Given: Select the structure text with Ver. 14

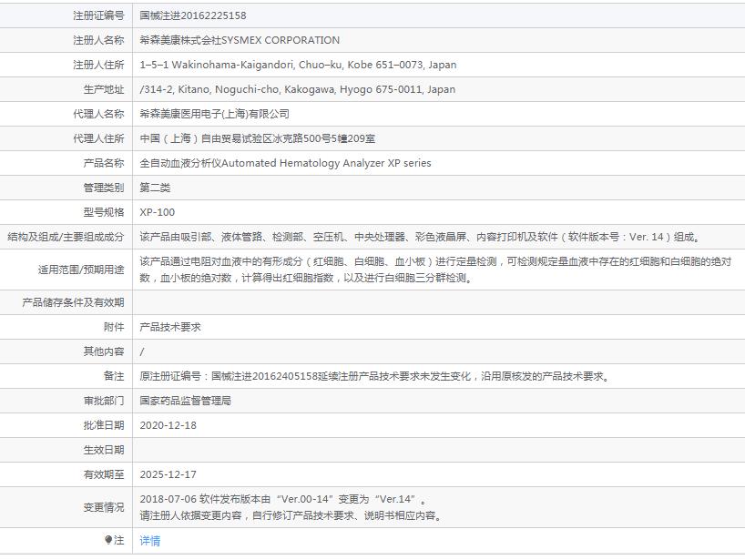Looking at the screenshot, I should [421, 237].
